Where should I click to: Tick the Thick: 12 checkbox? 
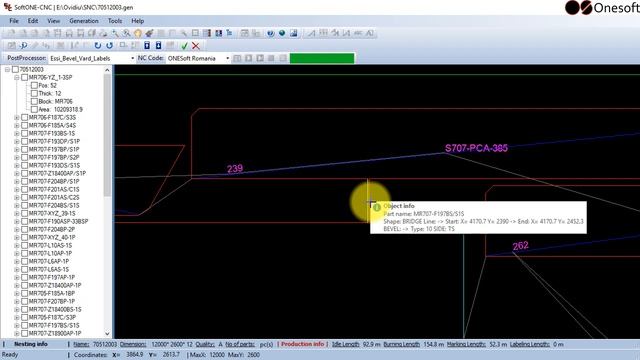(34, 93)
